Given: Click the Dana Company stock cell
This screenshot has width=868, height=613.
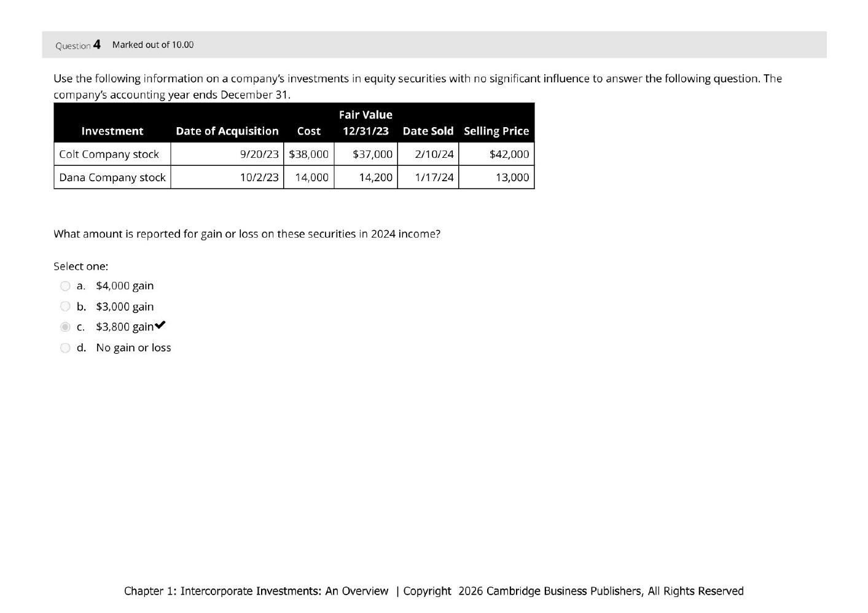Looking at the screenshot, I should click(112, 178).
